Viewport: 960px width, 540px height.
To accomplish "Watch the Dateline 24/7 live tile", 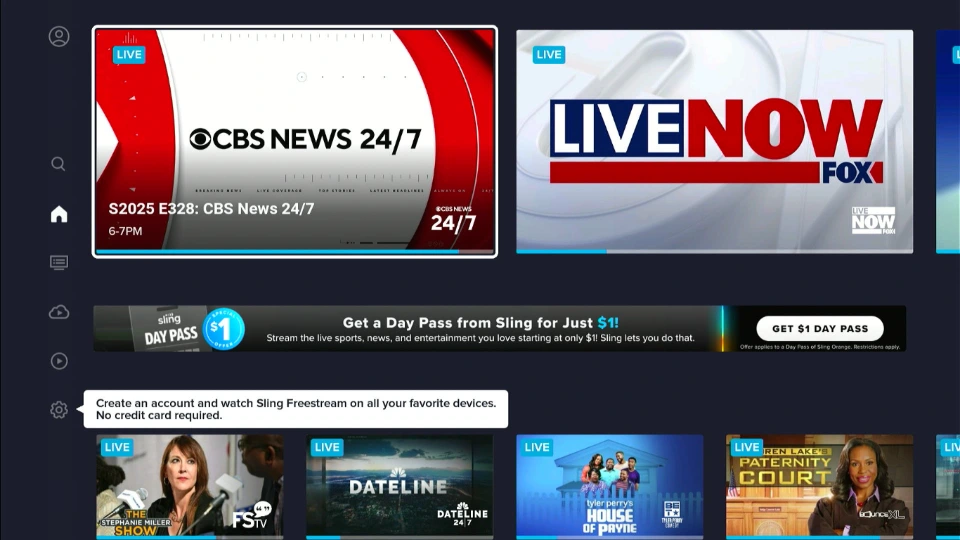I will click(x=399, y=487).
